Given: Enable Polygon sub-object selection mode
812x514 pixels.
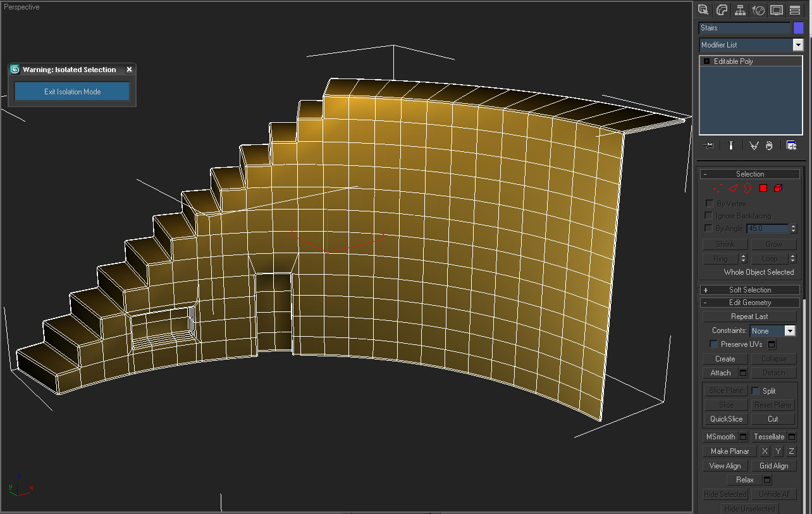Looking at the screenshot, I should [x=764, y=187].
